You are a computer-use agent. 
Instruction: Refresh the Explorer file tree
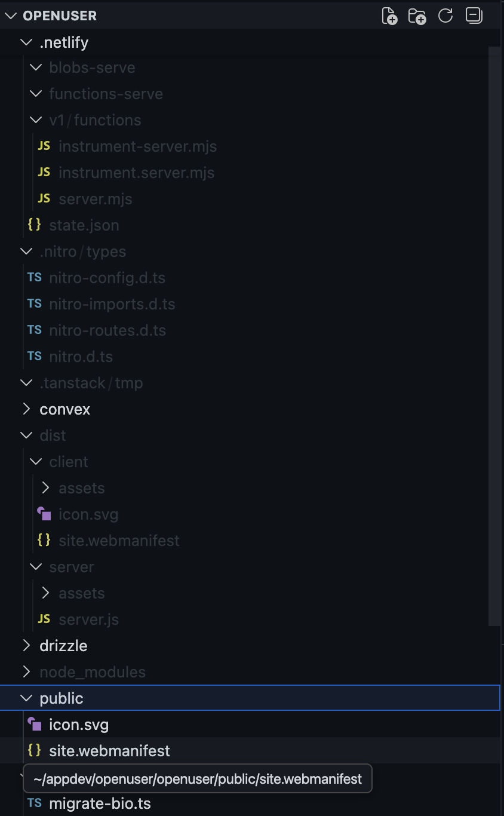(445, 16)
